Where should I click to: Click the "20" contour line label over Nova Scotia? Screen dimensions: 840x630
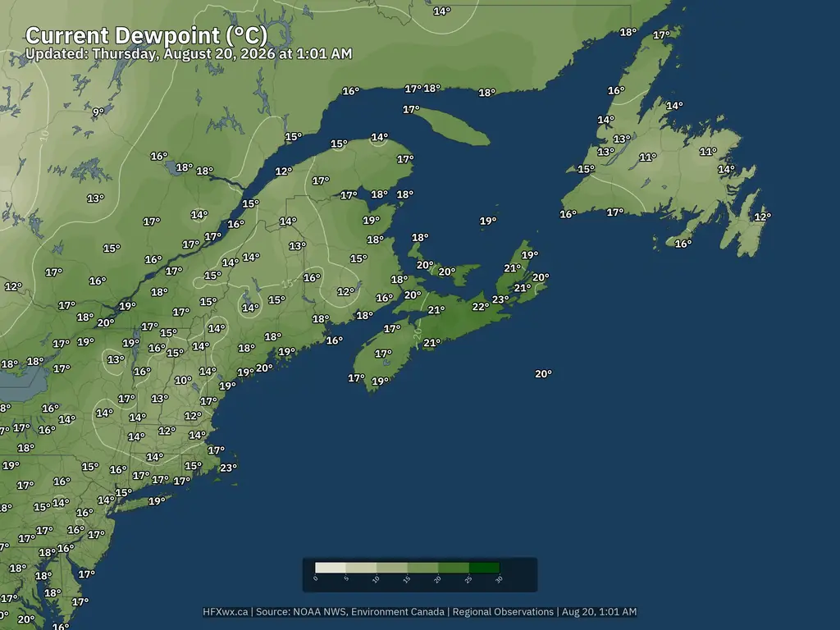tap(418, 332)
